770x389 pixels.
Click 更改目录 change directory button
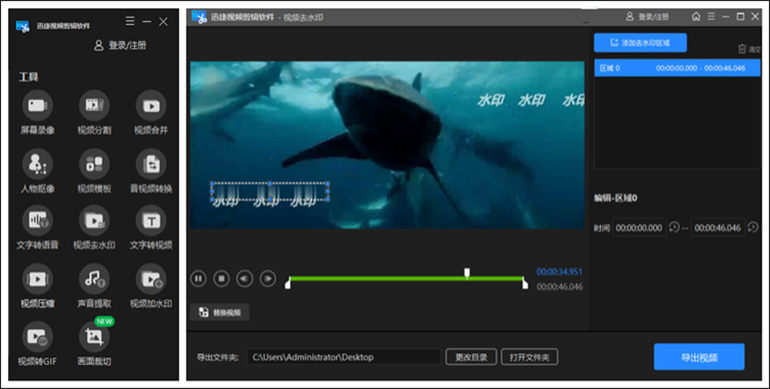click(471, 357)
